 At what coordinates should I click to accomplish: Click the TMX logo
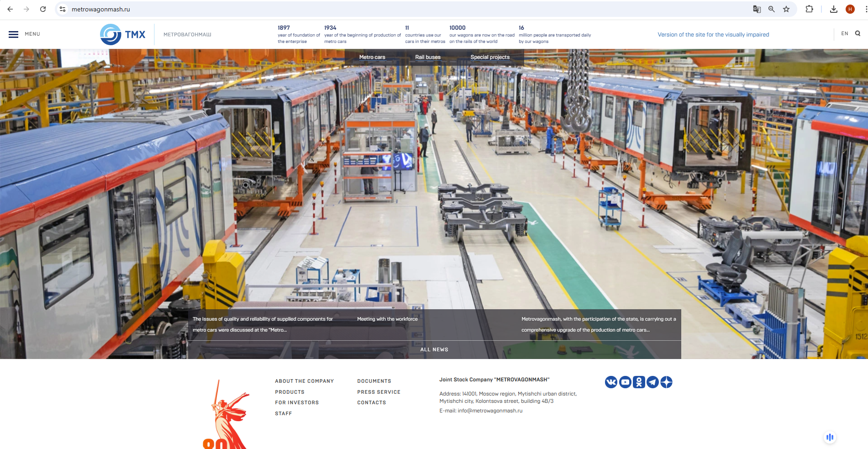(x=123, y=34)
